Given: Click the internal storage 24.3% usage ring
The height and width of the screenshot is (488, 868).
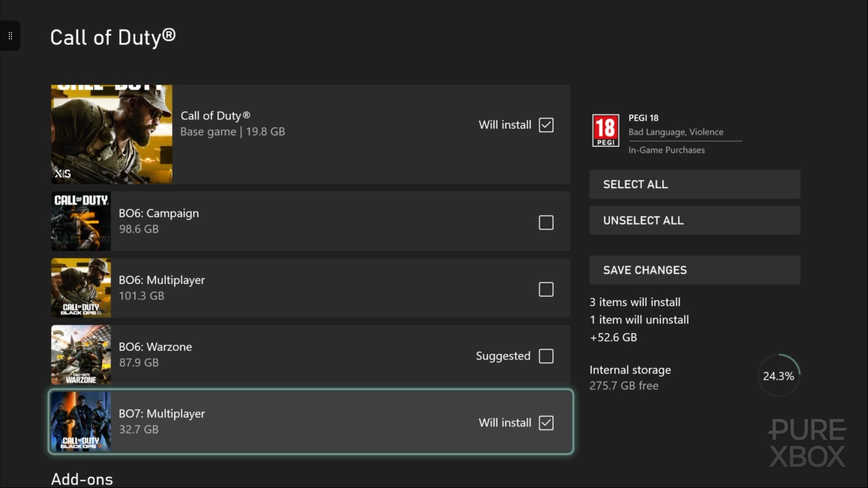Looking at the screenshot, I should [778, 376].
